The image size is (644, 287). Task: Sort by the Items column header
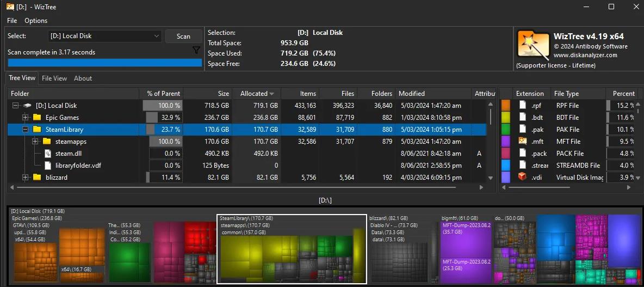pyautogui.click(x=300, y=93)
